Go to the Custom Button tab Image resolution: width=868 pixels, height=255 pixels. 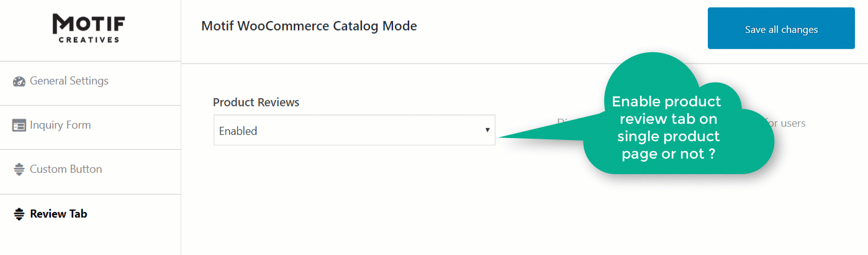tap(66, 169)
